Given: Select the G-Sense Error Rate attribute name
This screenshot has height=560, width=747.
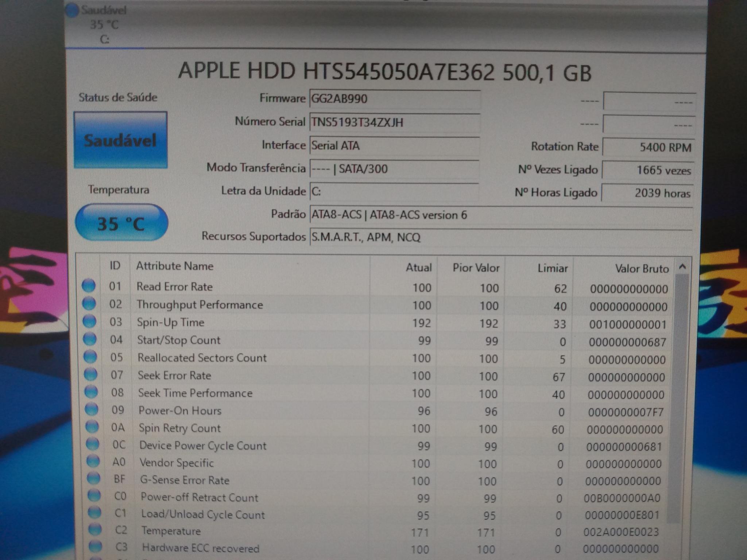Looking at the screenshot, I should [x=185, y=480].
